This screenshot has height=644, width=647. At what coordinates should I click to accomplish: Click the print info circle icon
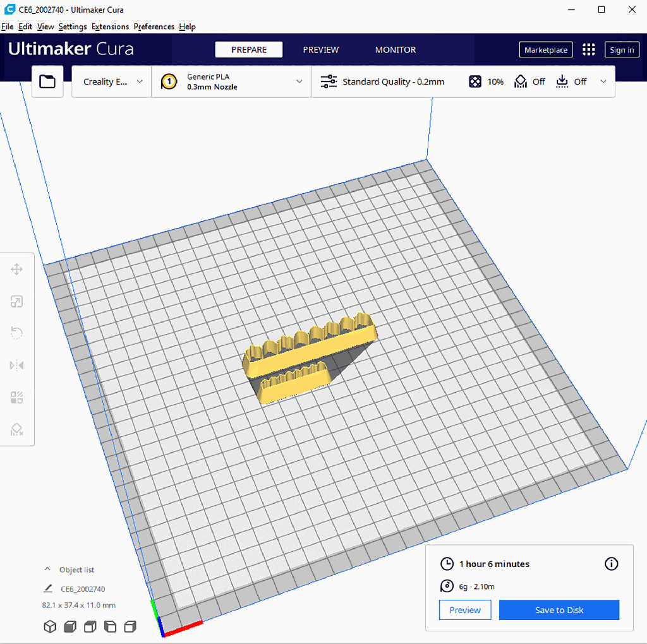tap(611, 564)
